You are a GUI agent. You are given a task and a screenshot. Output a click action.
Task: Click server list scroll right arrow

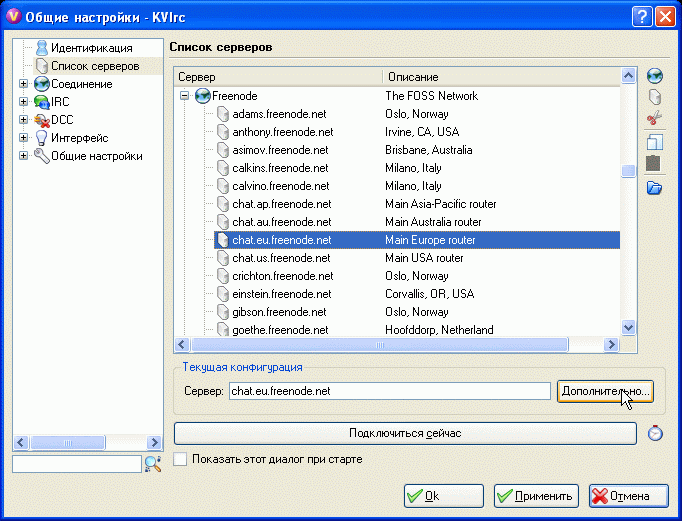612,345
